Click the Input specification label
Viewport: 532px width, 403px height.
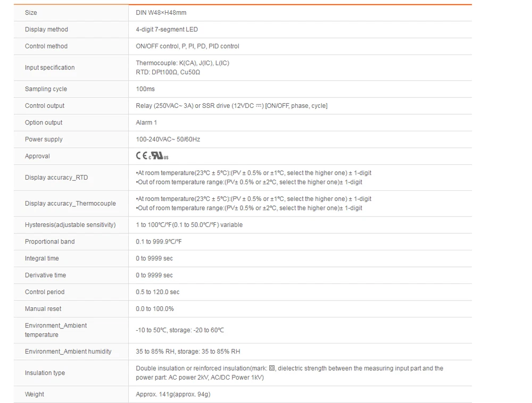49,68
